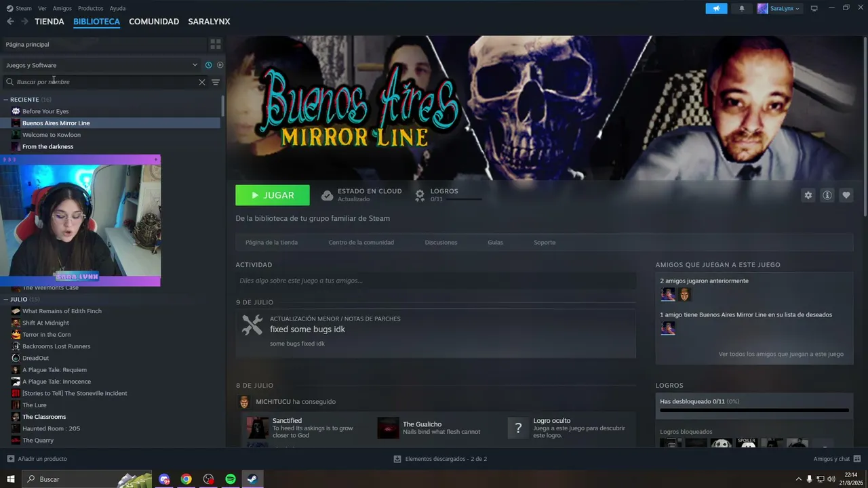Launch the game with JUGAR

click(273, 195)
